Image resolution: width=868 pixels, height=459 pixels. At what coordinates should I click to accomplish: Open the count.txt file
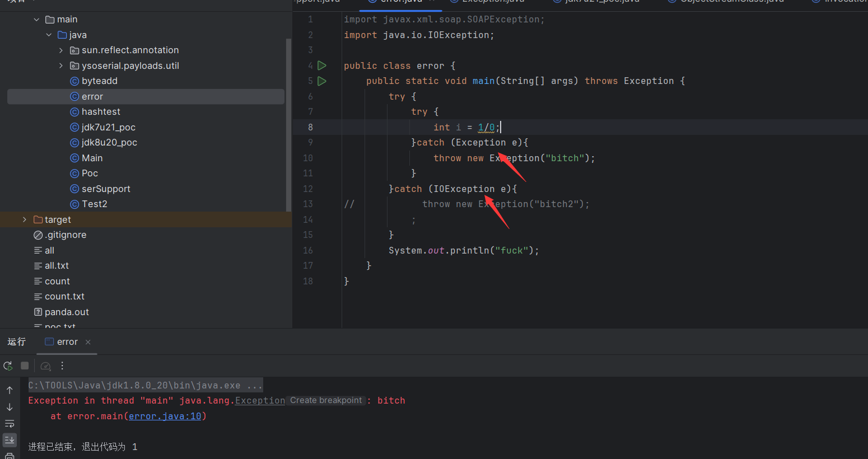64,297
